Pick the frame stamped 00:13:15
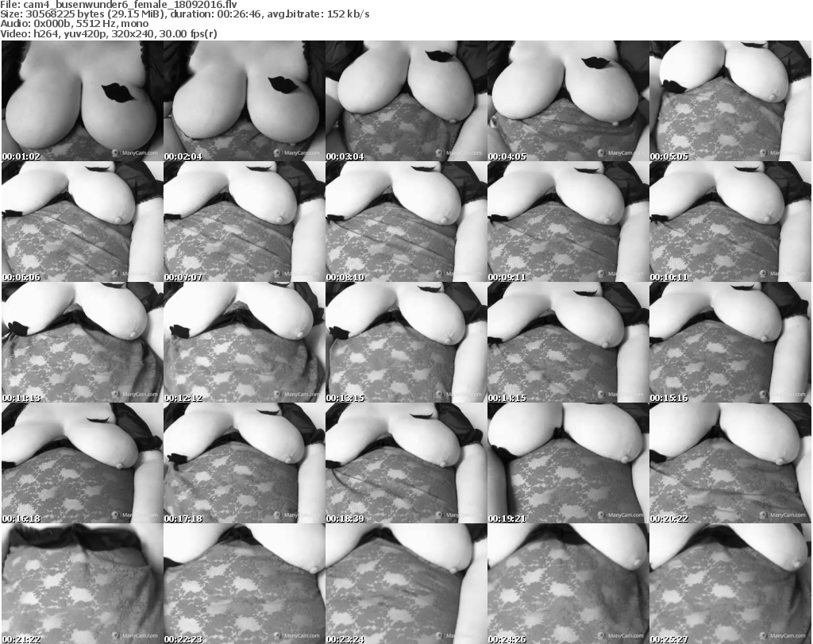Screen dimensions: 813x644 point(406,342)
